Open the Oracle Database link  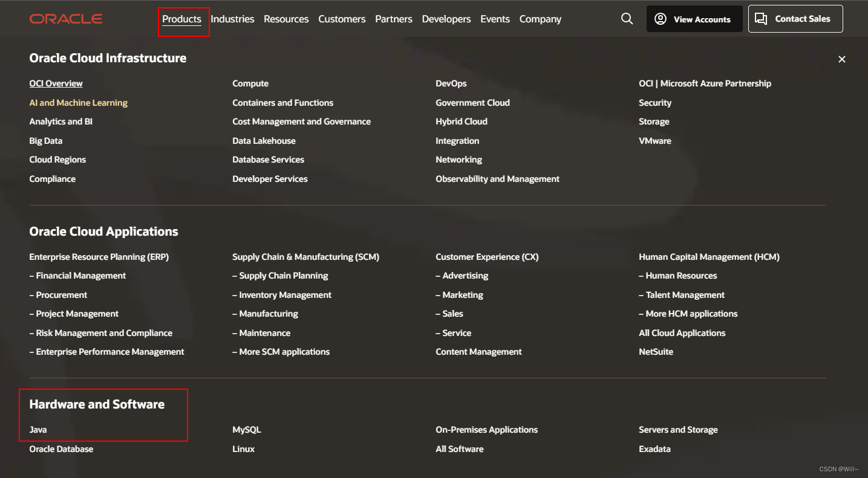point(61,449)
